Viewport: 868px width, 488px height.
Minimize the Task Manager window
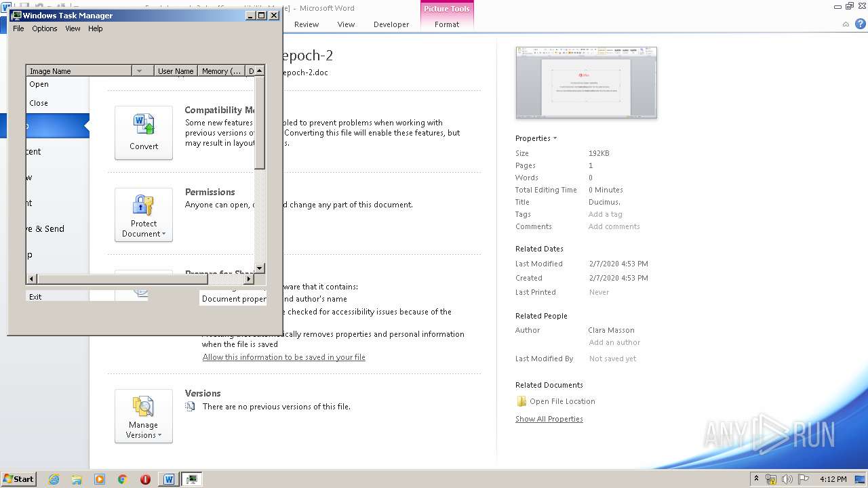250,15
